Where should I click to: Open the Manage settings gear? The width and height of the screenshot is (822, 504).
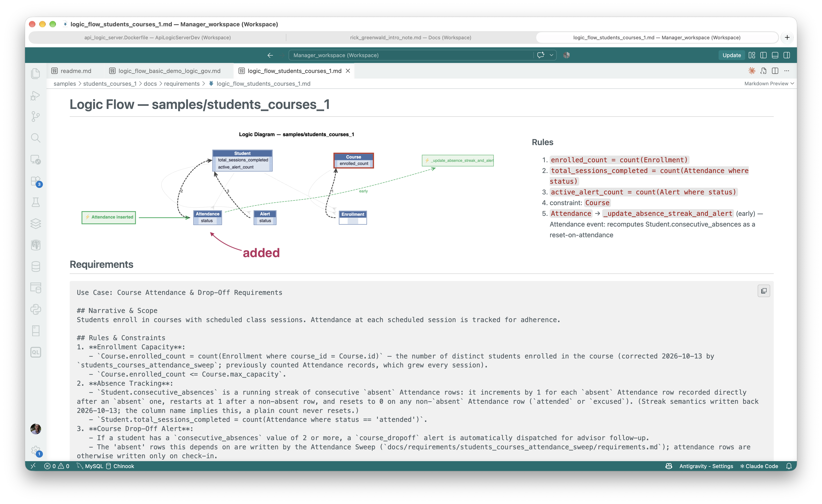click(36, 451)
